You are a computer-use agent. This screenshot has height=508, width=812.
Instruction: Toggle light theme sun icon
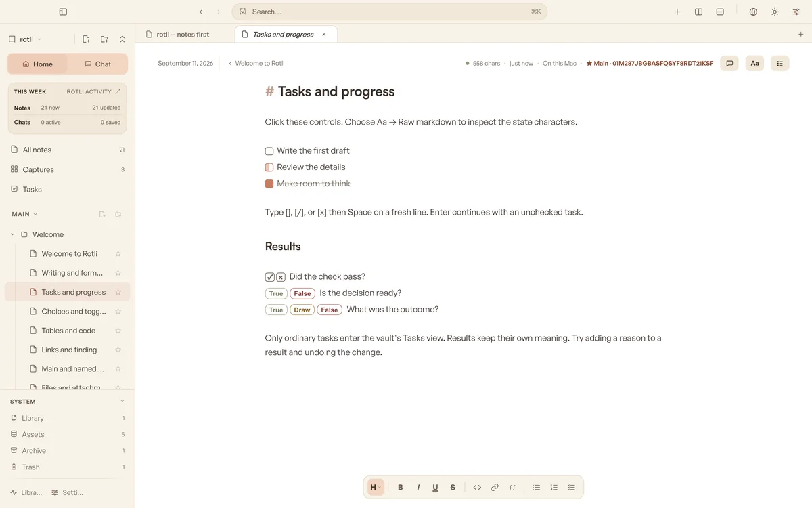(x=775, y=12)
